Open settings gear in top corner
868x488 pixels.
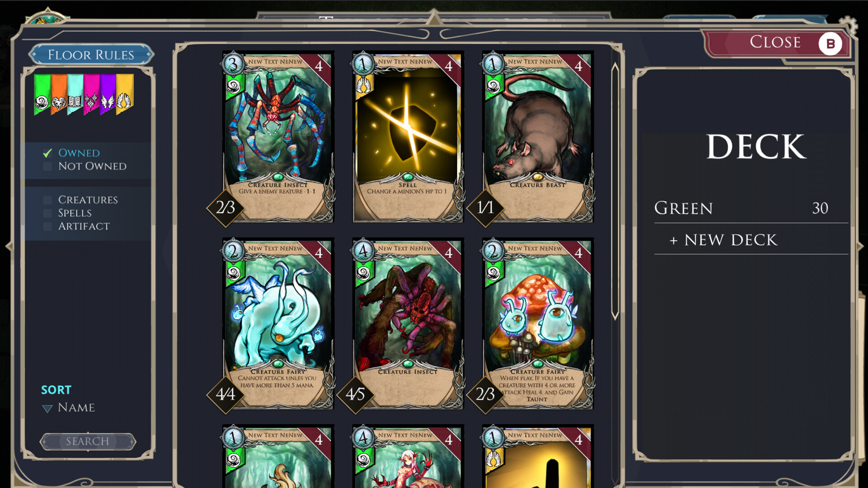tap(849, 24)
